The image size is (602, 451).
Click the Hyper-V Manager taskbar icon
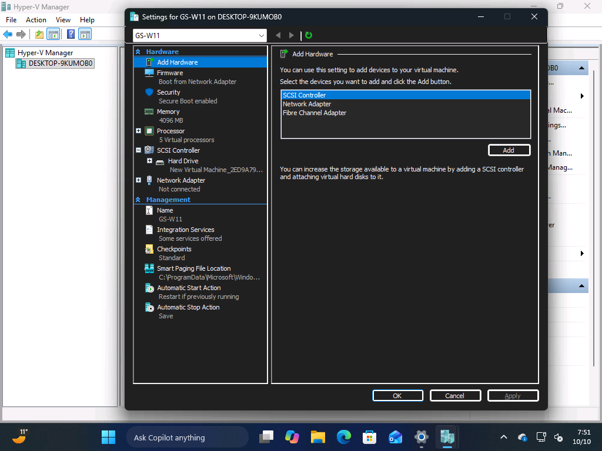447,437
